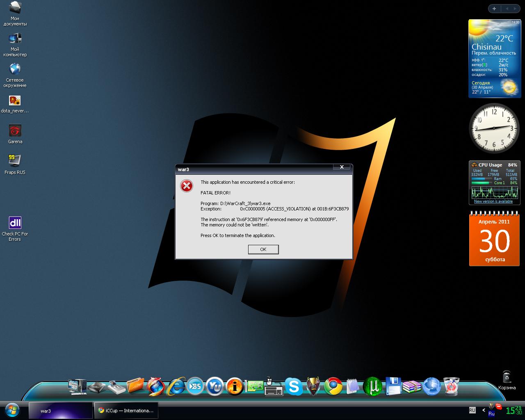
Task: Open the orange info icon in the dock
Action: pyautogui.click(x=235, y=386)
